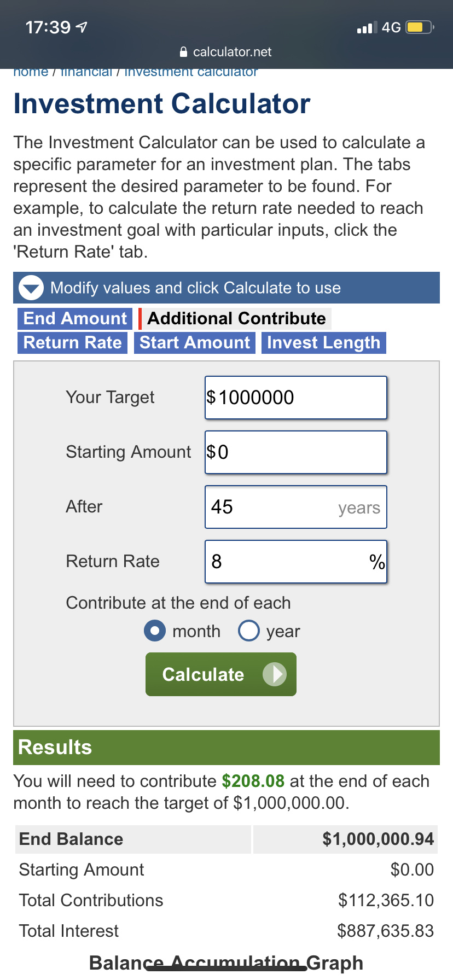
Task: Edit the Your Target amount field
Action: click(x=296, y=398)
